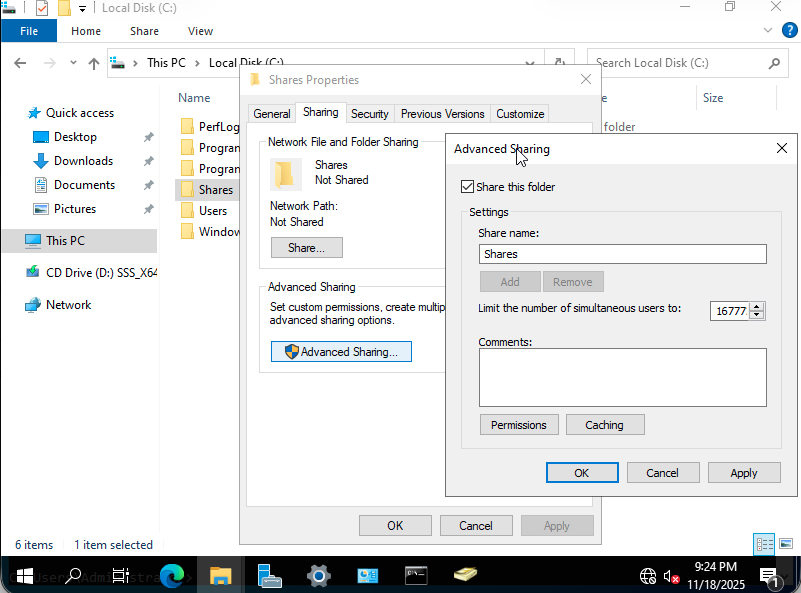This screenshot has height=593, width=801.
Task: Open the View ribbon tab
Action: coord(200,31)
